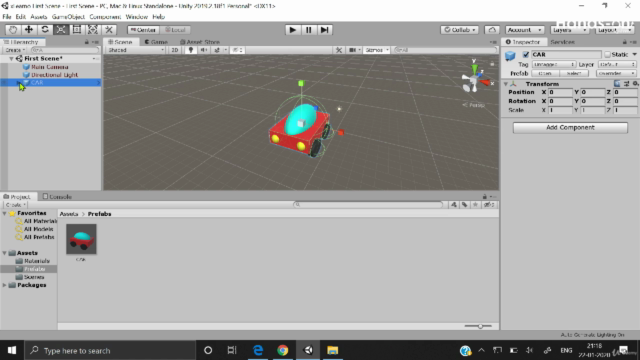The width and height of the screenshot is (640, 360).
Task: Collapse the Transform component
Action: coord(506,84)
